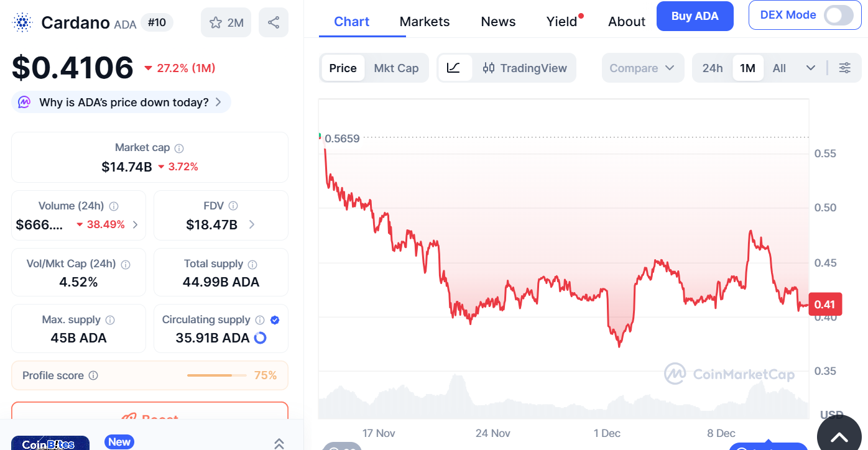Click the Market cap info icon
Image resolution: width=868 pixels, height=450 pixels.
[179, 148]
